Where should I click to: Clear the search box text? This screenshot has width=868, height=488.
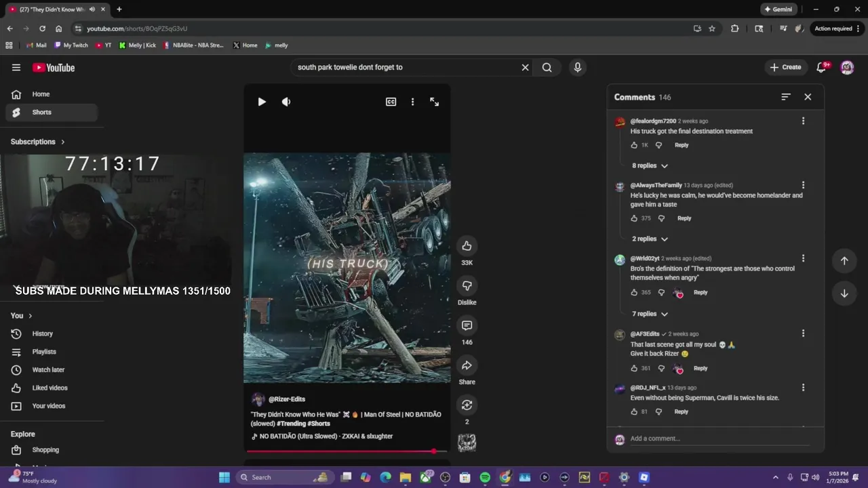tap(525, 67)
